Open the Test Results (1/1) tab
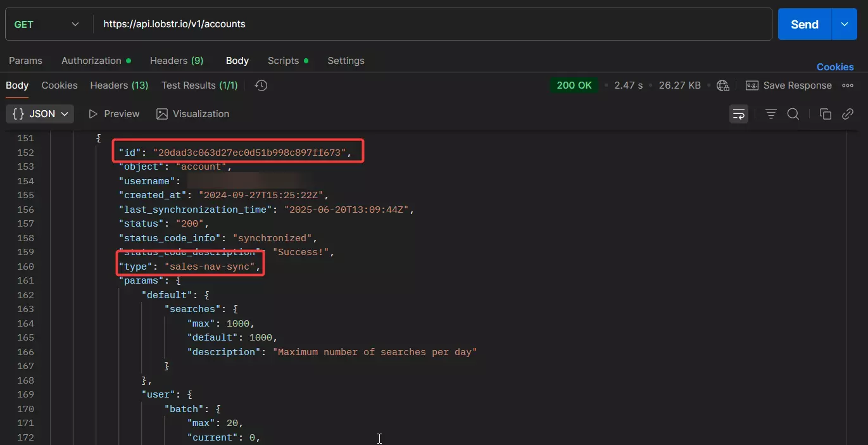The image size is (868, 445). point(199,85)
